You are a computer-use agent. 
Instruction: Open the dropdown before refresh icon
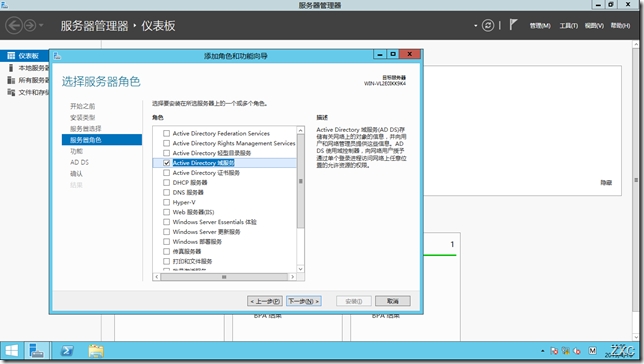(476, 25)
